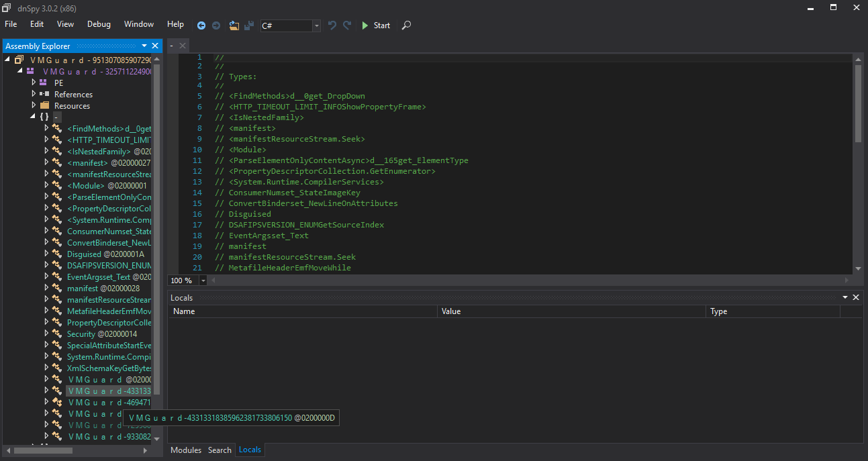Open search with the magnifier icon

pos(405,25)
